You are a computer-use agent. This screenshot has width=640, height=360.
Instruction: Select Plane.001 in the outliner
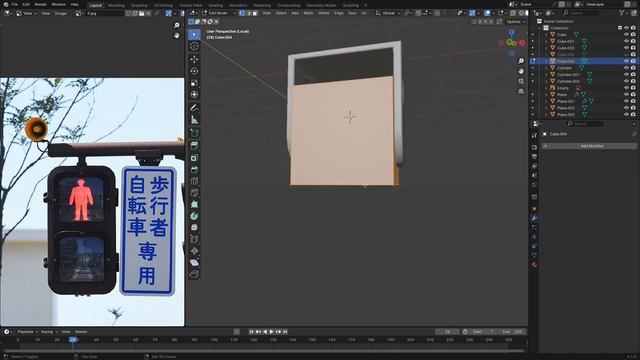tap(566, 101)
